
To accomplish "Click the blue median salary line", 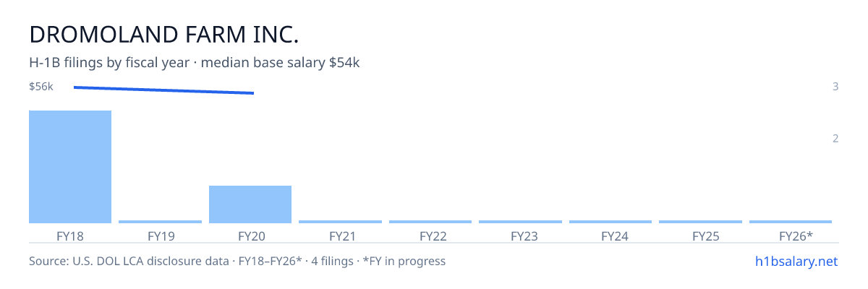I will click(x=163, y=90).
